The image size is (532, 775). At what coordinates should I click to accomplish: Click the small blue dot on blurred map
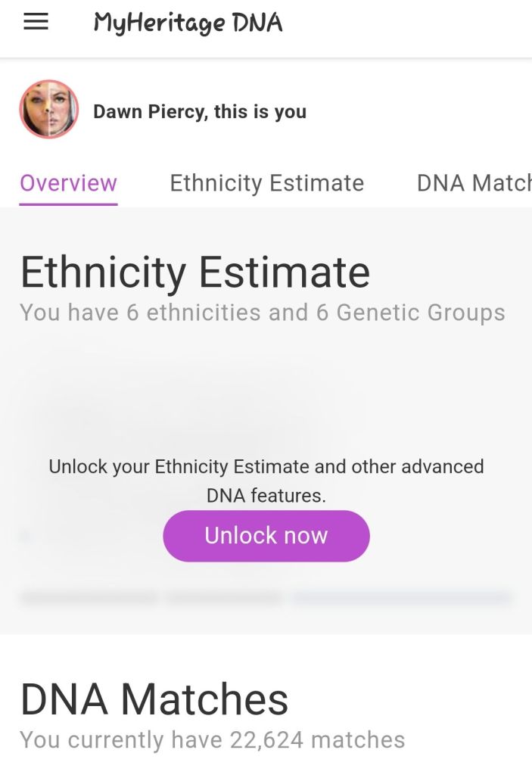point(25,536)
